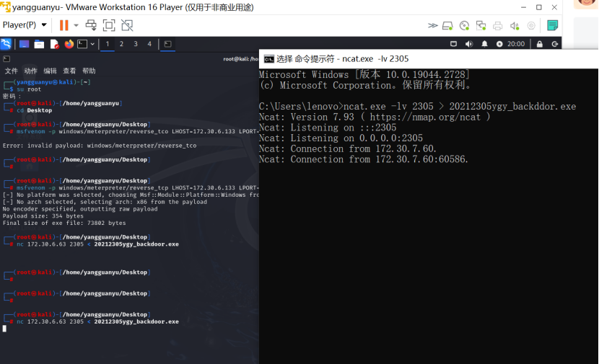
Task: Switch to workspace 4
Action: coord(149,44)
